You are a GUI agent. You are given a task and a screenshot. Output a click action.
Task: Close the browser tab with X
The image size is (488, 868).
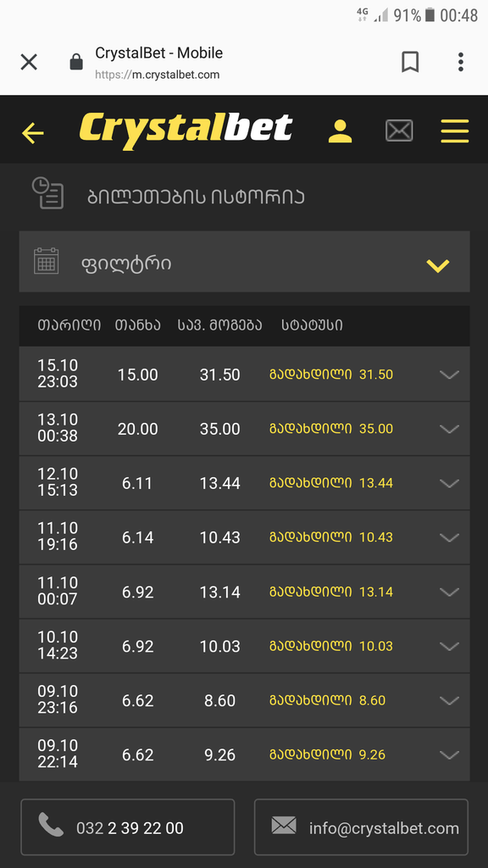tap(29, 62)
